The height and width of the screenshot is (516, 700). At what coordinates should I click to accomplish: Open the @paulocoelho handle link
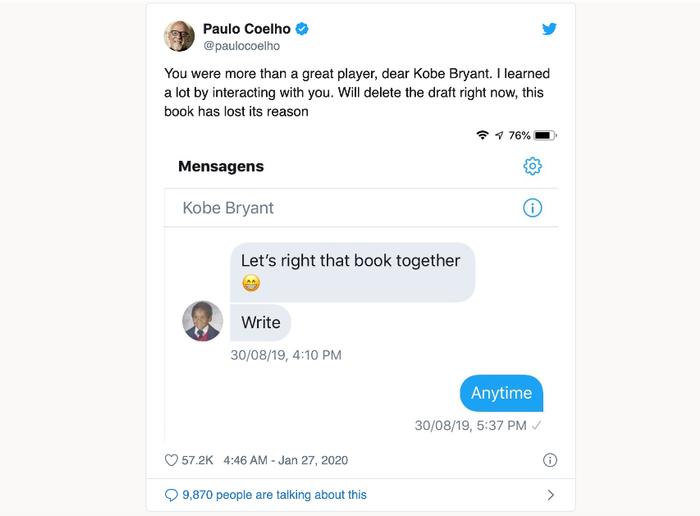(x=242, y=46)
